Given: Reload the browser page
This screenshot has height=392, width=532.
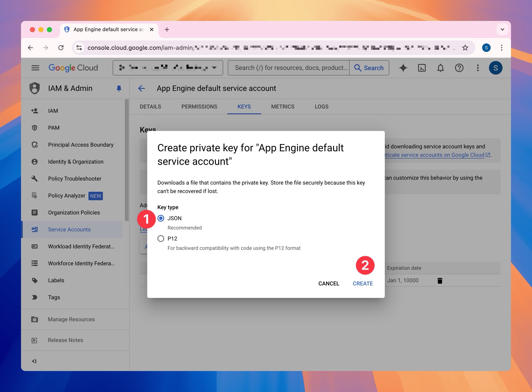Looking at the screenshot, I should point(61,48).
